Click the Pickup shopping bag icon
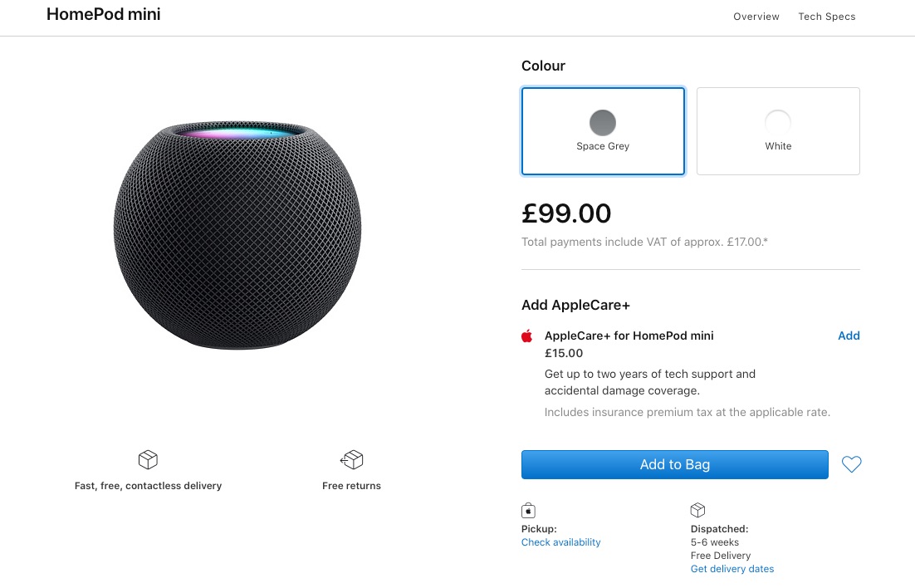This screenshot has height=588, width=915. (x=528, y=510)
